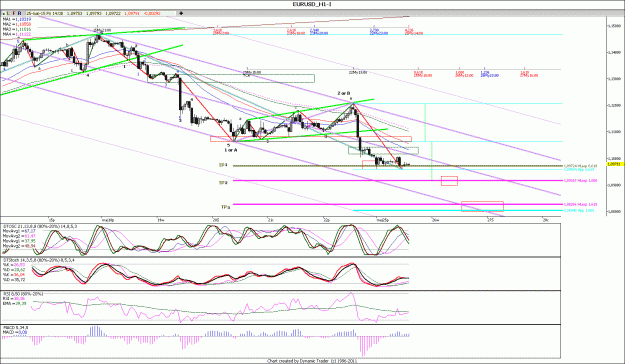
Task: Select the large red box on TP 3 line
Action: click(x=482, y=206)
